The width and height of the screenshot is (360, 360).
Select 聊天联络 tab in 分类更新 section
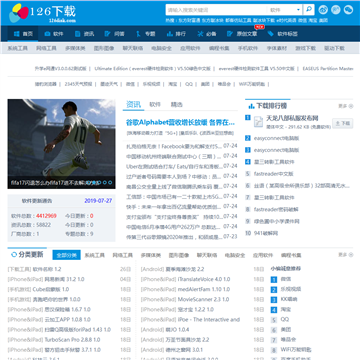[x=207, y=255]
